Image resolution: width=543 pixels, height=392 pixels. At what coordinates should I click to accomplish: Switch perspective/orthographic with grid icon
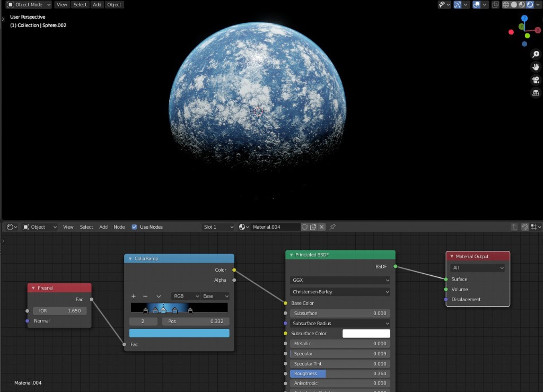pyautogui.click(x=536, y=93)
